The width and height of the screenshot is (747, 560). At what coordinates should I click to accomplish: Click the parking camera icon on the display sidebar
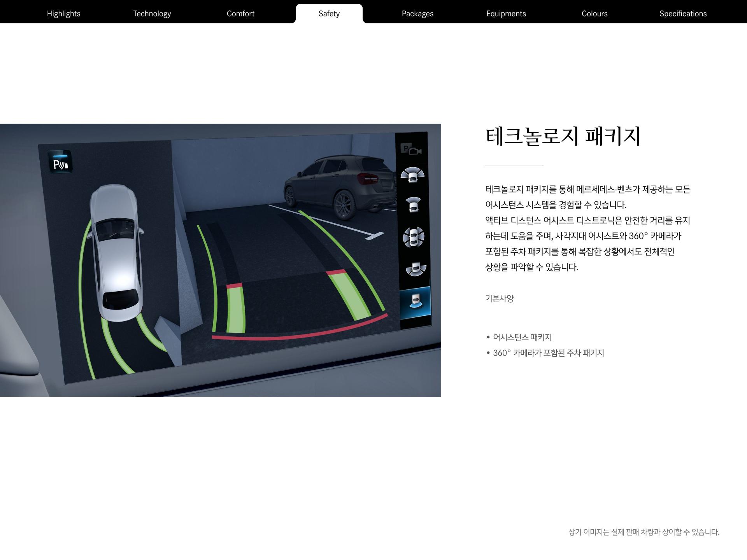tap(411, 149)
